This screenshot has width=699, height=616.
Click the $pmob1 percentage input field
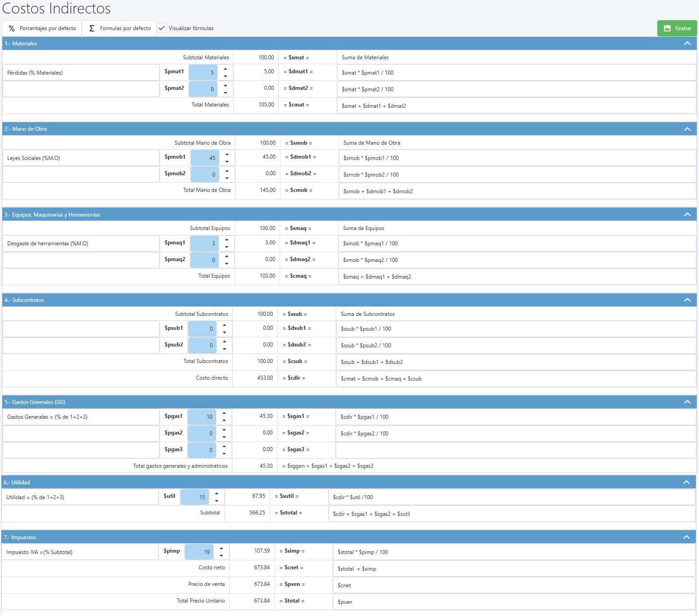point(205,158)
